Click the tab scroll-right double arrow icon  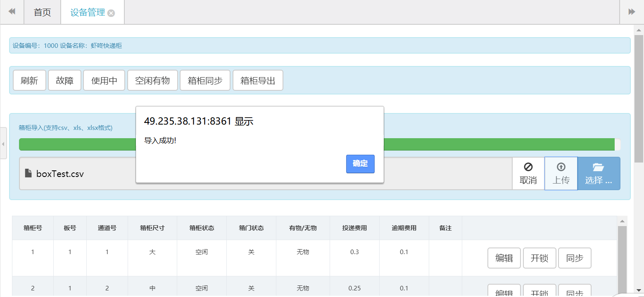pyautogui.click(x=632, y=12)
